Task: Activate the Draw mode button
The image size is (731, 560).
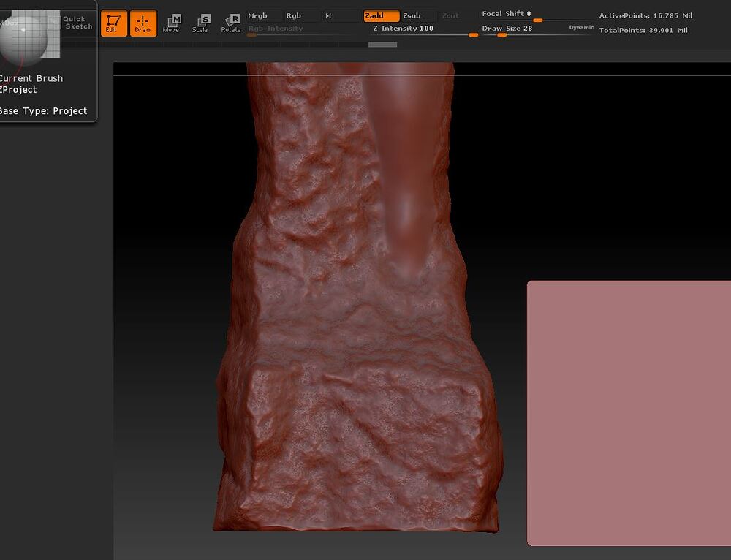Action: pyautogui.click(x=143, y=23)
